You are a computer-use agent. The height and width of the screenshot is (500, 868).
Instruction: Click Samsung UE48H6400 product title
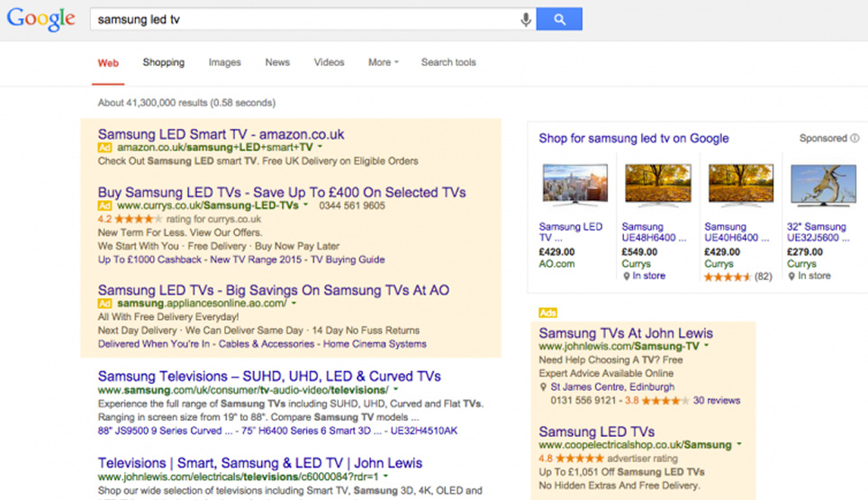pyautogui.click(x=654, y=232)
